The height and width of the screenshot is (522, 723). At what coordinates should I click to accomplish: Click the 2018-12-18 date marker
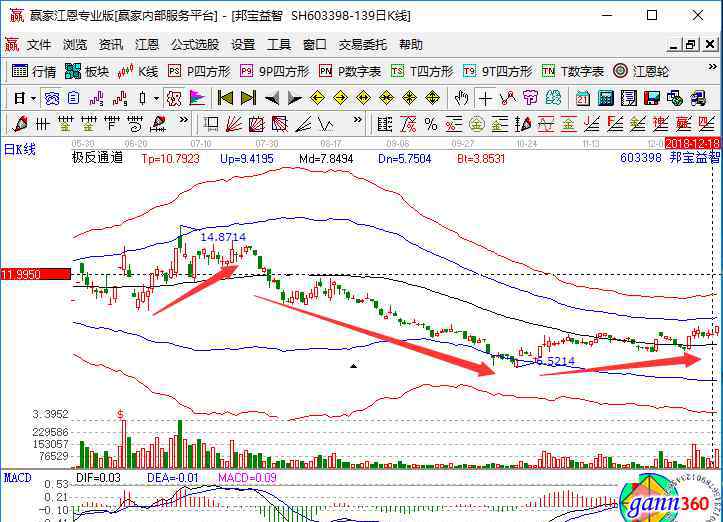693,143
